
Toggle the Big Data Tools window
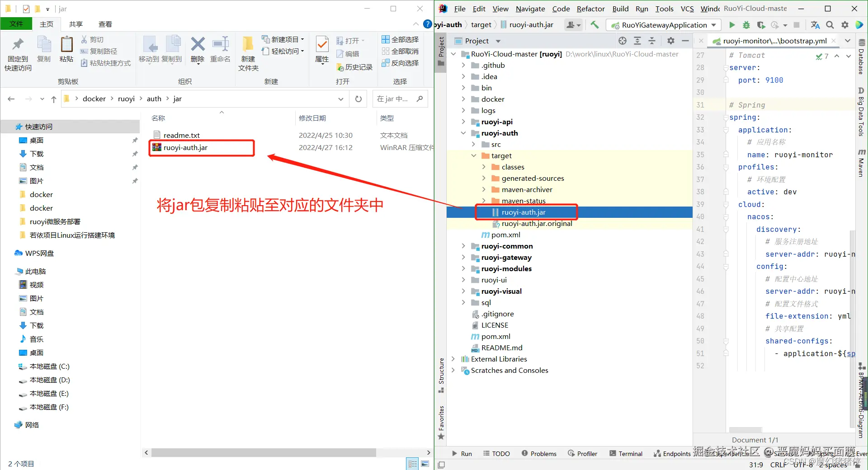[x=862, y=112]
